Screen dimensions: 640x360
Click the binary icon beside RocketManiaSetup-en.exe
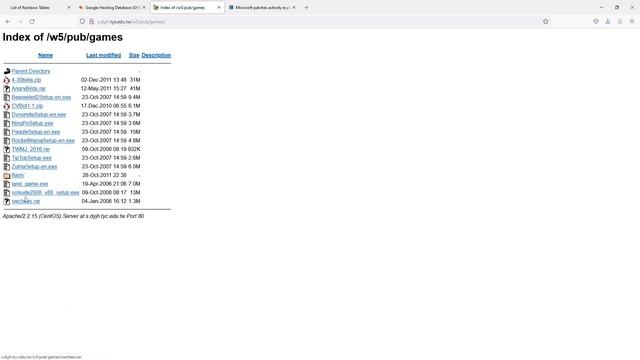tap(7, 140)
